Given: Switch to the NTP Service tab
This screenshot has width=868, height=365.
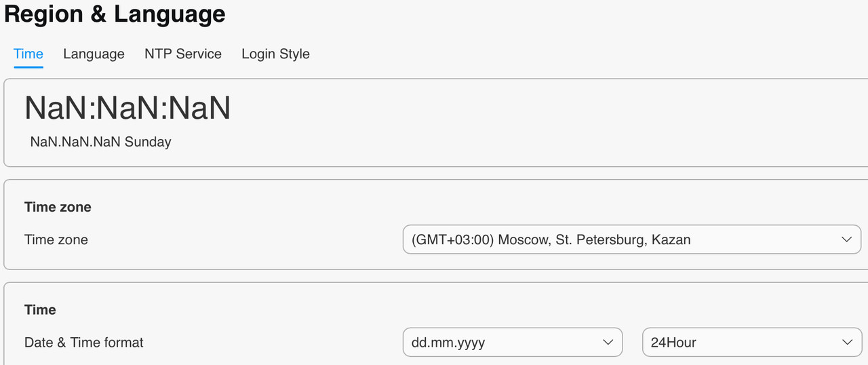Looking at the screenshot, I should point(183,54).
